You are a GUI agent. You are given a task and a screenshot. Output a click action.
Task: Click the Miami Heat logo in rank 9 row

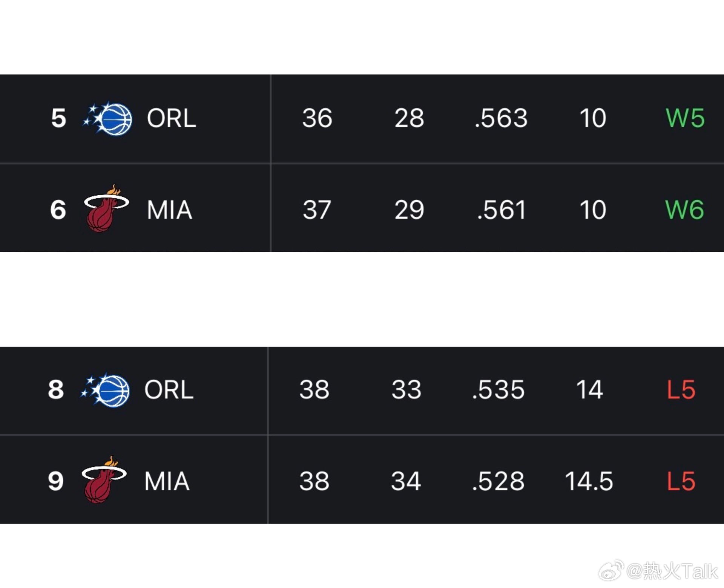click(x=104, y=480)
